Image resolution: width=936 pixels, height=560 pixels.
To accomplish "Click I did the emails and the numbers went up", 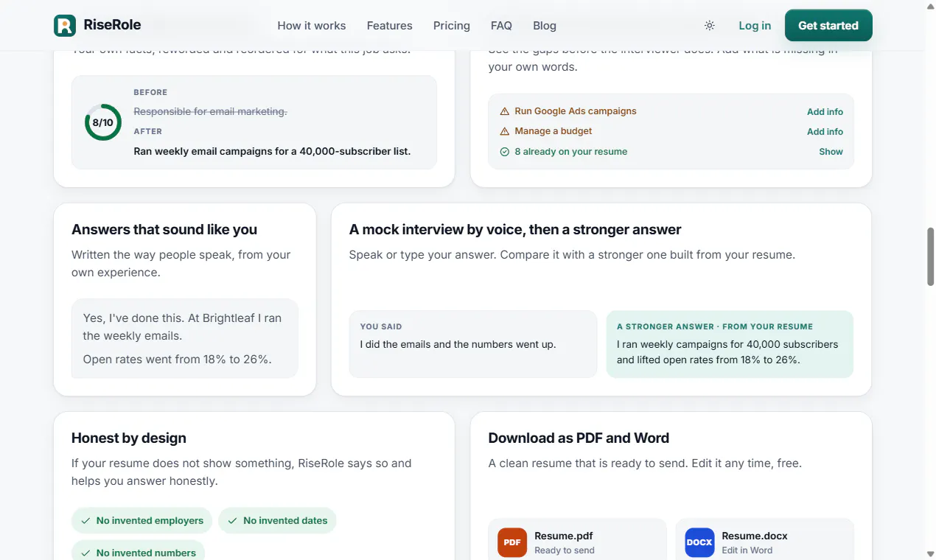I will [x=458, y=344].
